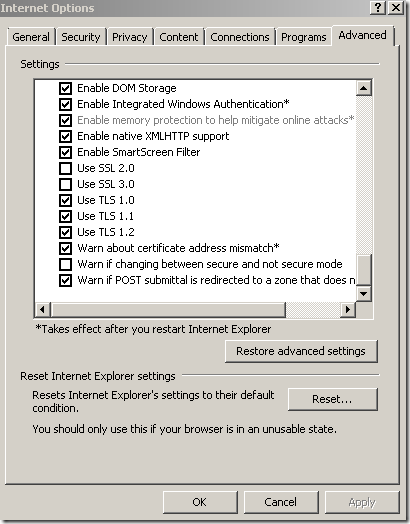This screenshot has width=410, height=524.
Task: Check Warn if changing between secure modes
Action: coord(65,264)
